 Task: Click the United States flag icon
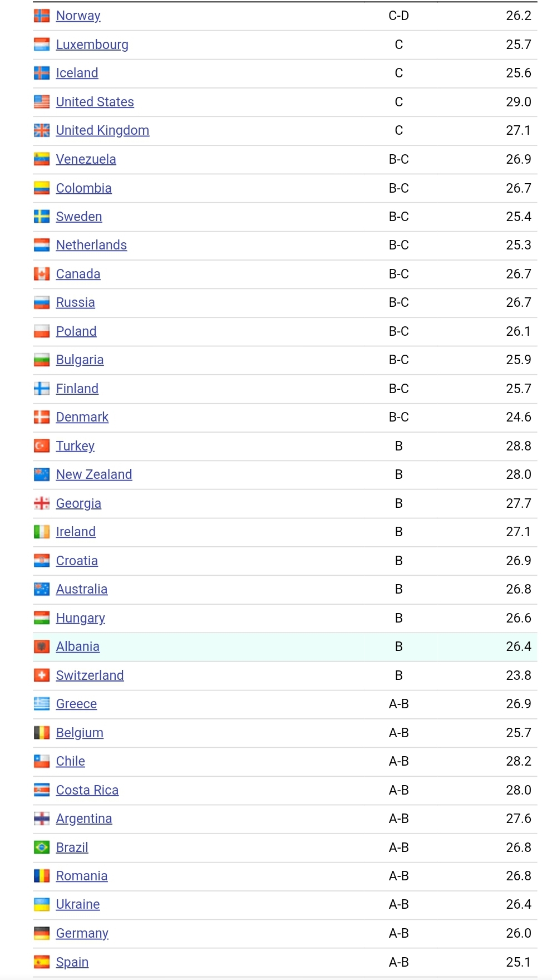pyautogui.click(x=42, y=102)
